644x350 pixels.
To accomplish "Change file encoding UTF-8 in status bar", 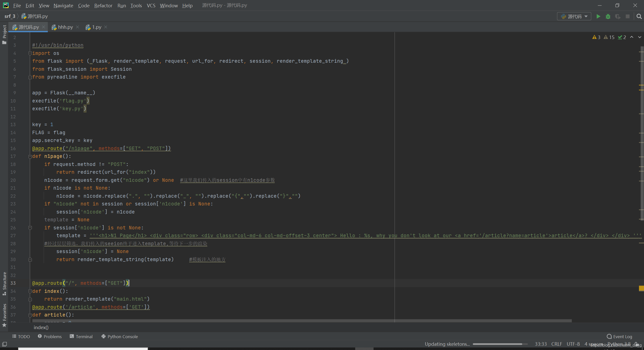I will coord(573,344).
